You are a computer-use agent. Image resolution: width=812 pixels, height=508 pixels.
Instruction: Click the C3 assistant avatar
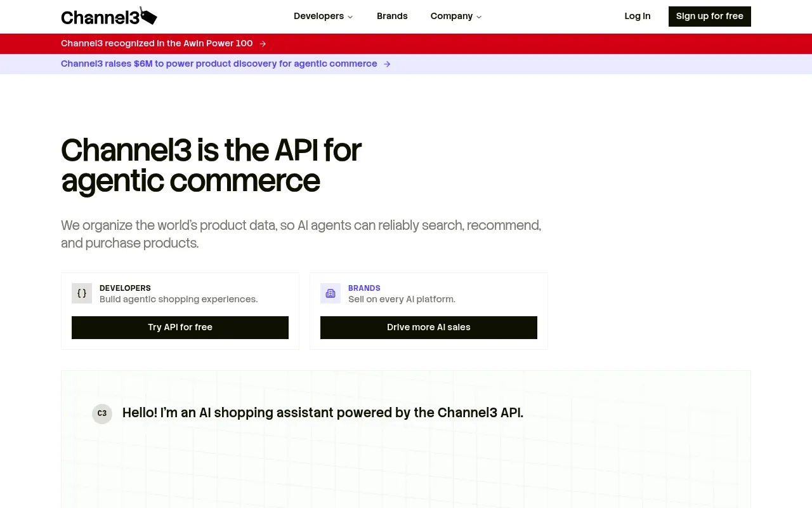(102, 414)
